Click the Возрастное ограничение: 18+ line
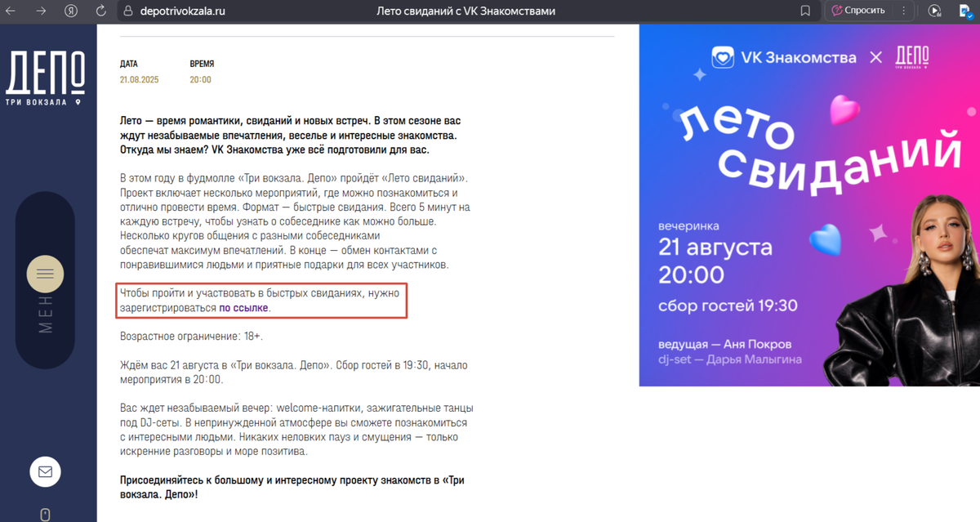980x522 pixels. click(x=191, y=336)
